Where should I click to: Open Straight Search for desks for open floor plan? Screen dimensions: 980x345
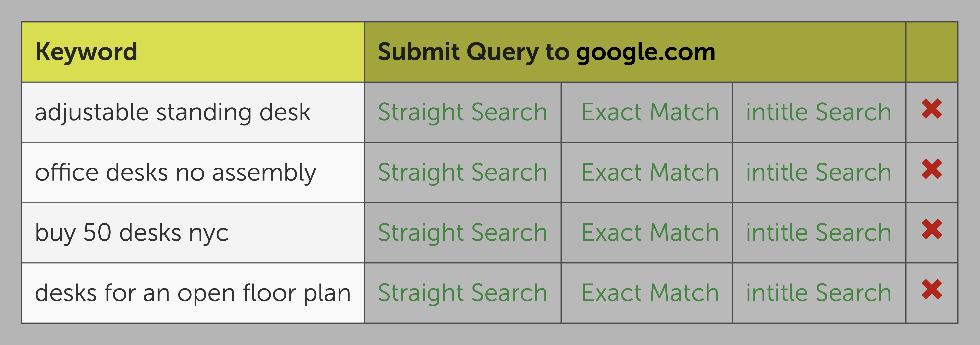[462, 293]
